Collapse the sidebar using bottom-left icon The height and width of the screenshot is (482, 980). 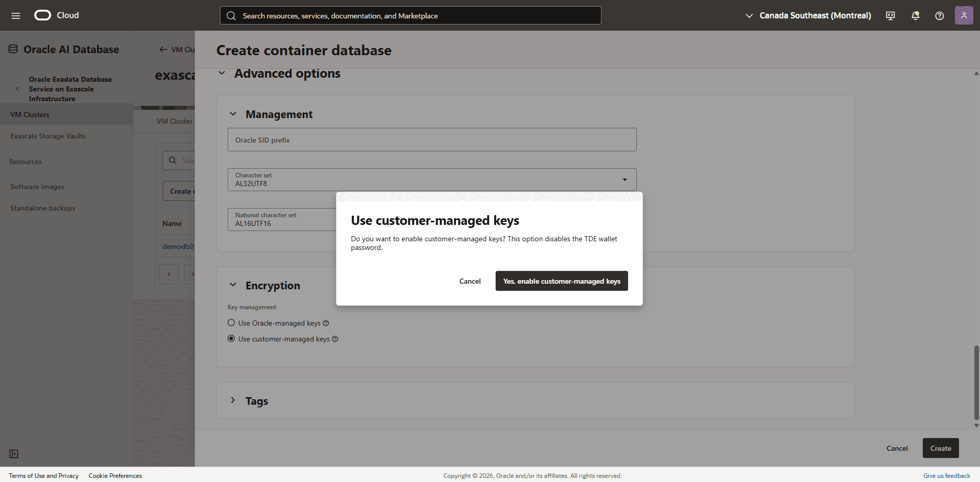click(x=14, y=454)
